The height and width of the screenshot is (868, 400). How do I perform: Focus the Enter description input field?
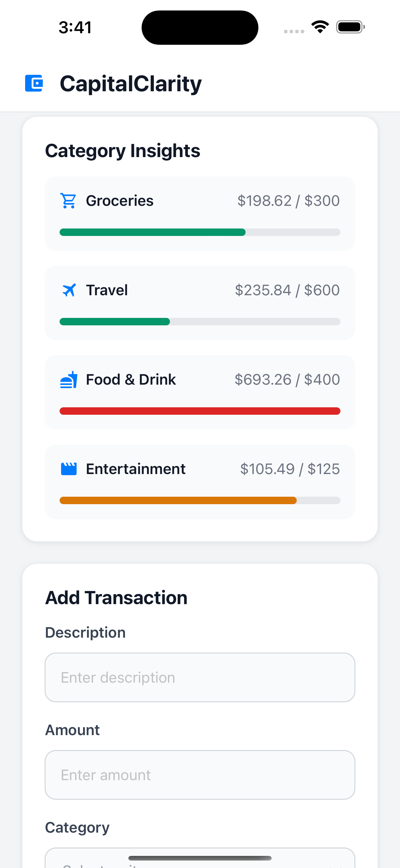tap(200, 677)
